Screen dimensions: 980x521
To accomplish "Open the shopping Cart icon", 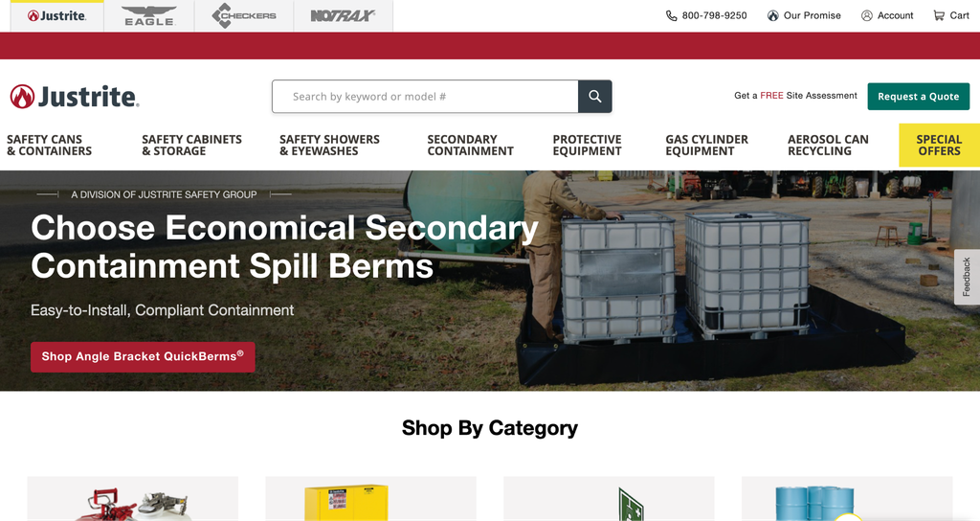I will pyautogui.click(x=939, y=15).
